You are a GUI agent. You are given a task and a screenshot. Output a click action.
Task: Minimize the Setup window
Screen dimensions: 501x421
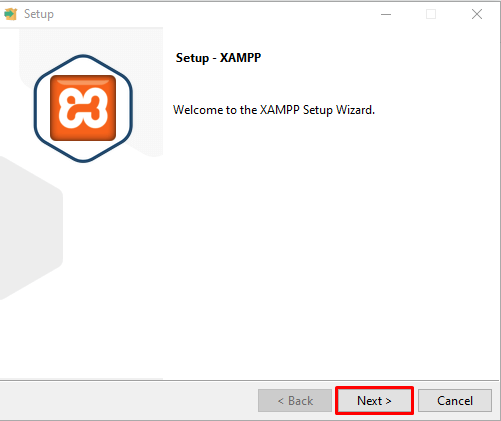coord(386,14)
